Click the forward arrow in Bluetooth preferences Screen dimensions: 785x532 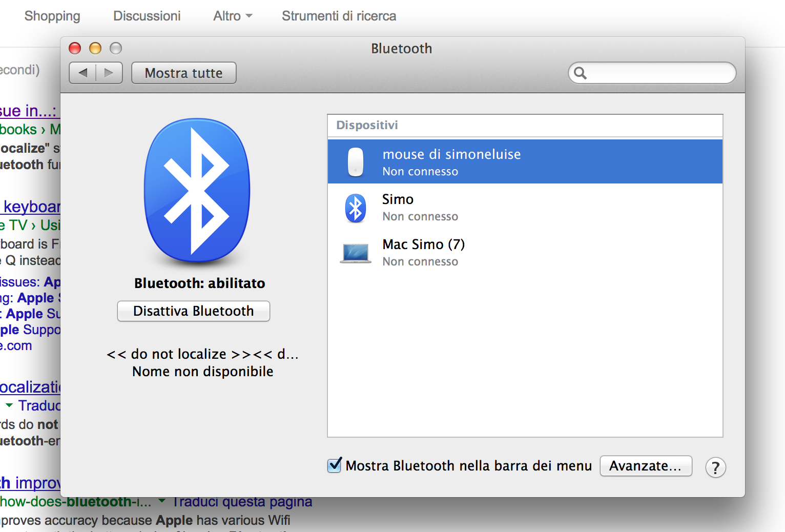(x=109, y=73)
